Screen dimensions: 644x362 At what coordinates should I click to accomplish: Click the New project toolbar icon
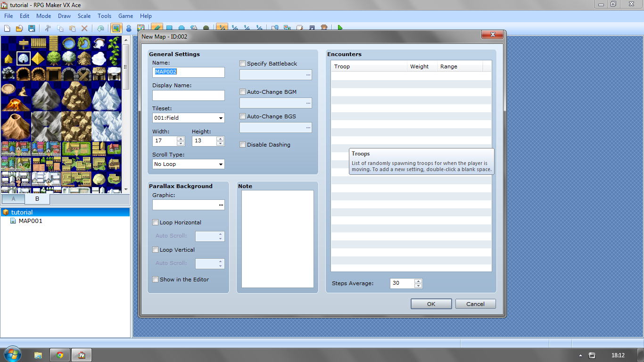tap(7, 28)
